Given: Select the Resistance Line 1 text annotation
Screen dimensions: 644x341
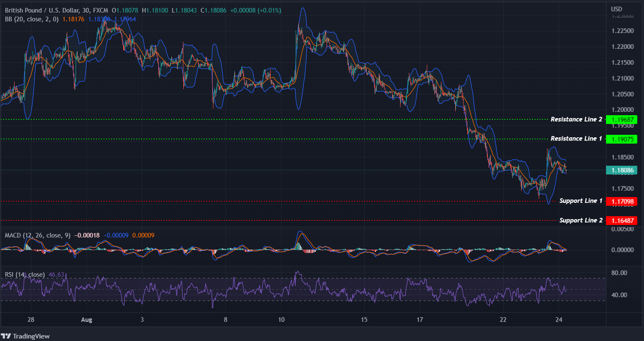Looking at the screenshot, I should (x=576, y=138).
